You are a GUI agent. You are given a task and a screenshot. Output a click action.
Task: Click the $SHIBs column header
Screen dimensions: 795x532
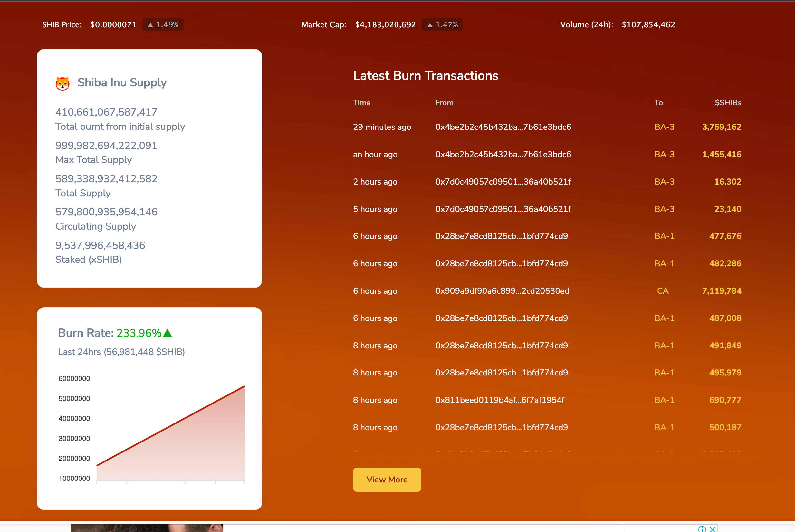[728, 103]
